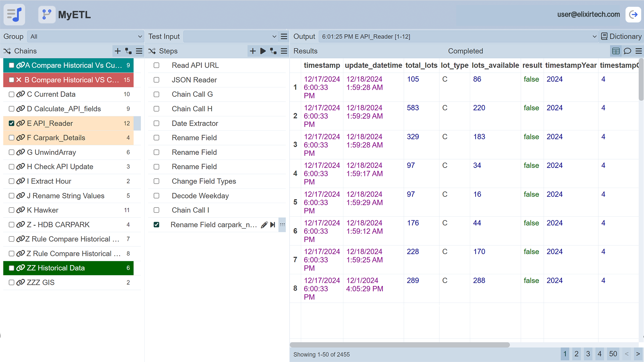Select the G UnwindArray chain
Image resolution: width=644 pixels, height=362 pixels.
51,152
